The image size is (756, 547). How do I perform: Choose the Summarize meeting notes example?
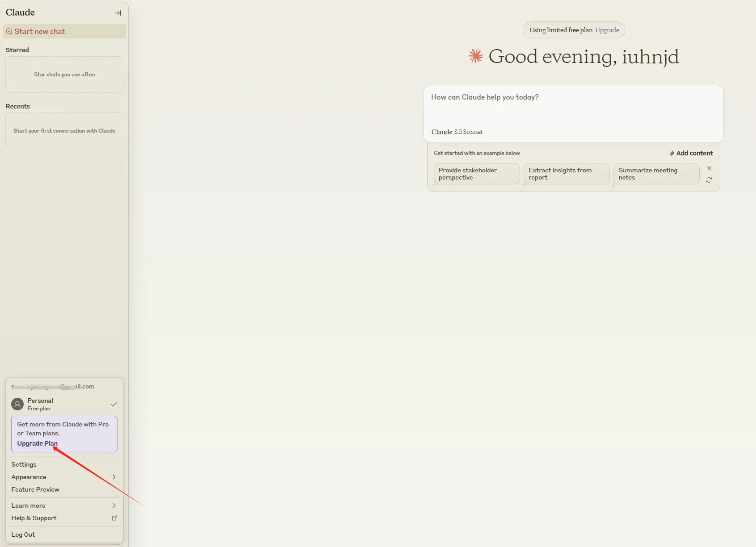tap(656, 174)
